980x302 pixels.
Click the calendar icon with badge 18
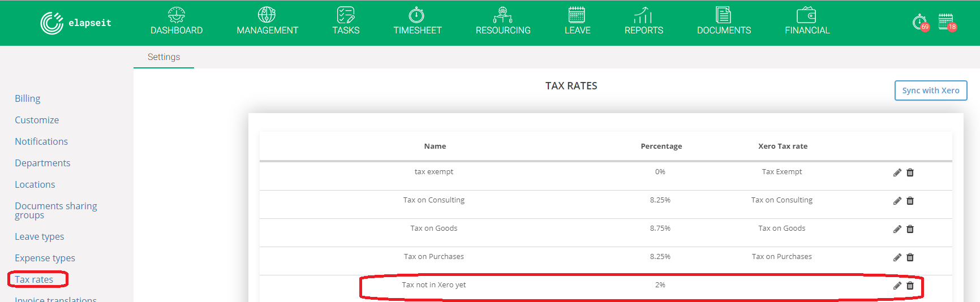(x=947, y=23)
